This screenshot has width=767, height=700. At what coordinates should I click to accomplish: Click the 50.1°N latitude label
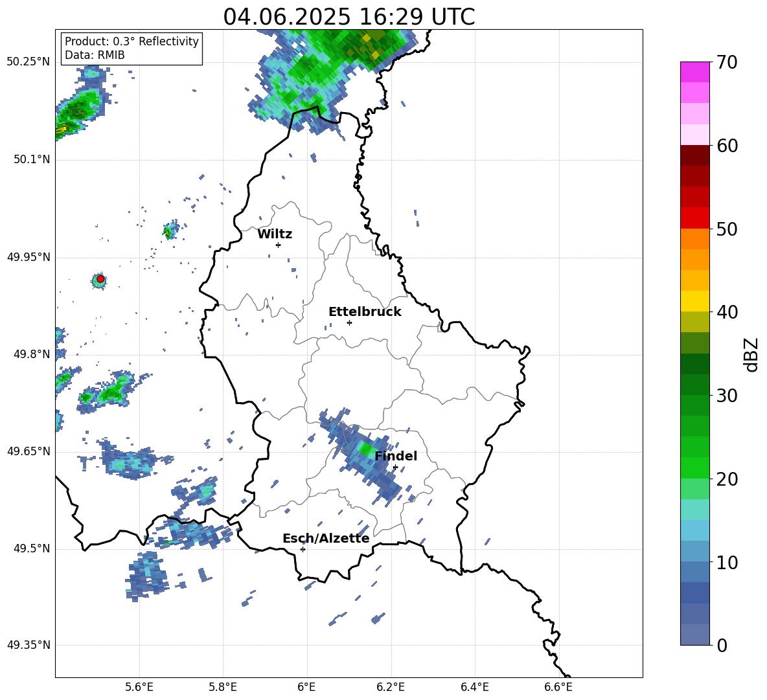click(x=32, y=160)
